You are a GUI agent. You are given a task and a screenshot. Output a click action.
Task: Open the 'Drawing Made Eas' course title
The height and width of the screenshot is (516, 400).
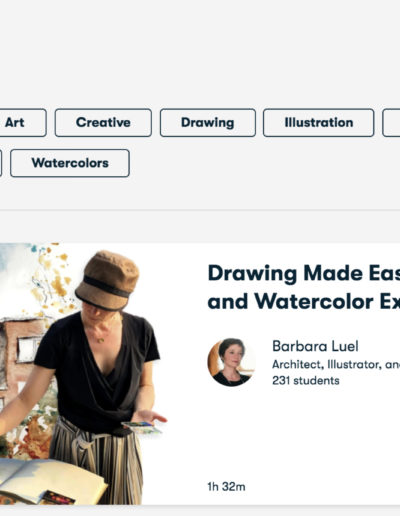(304, 273)
